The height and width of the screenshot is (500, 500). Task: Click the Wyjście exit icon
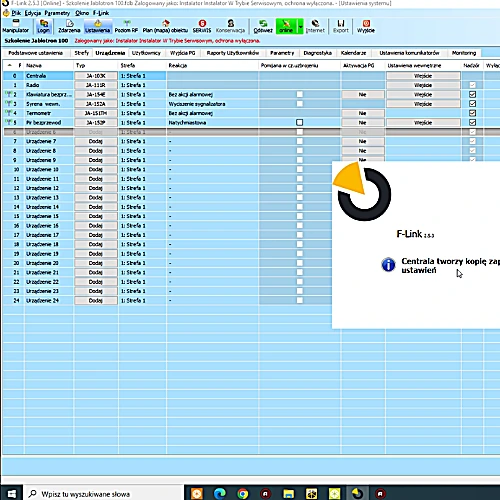coord(366,26)
